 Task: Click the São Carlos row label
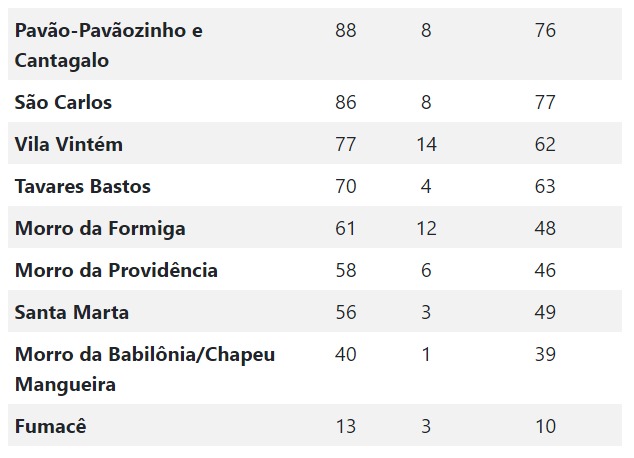(x=63, y=102)
